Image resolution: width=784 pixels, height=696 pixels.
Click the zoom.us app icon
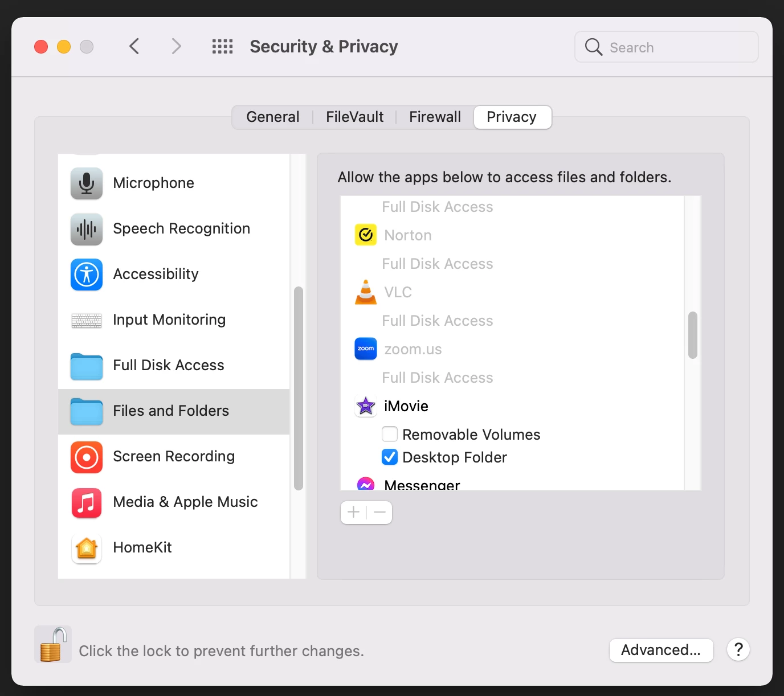click(x=366, y=349)
